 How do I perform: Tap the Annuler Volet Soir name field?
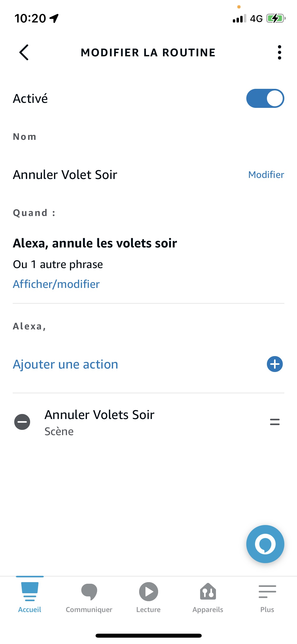(x=65, y=175)
